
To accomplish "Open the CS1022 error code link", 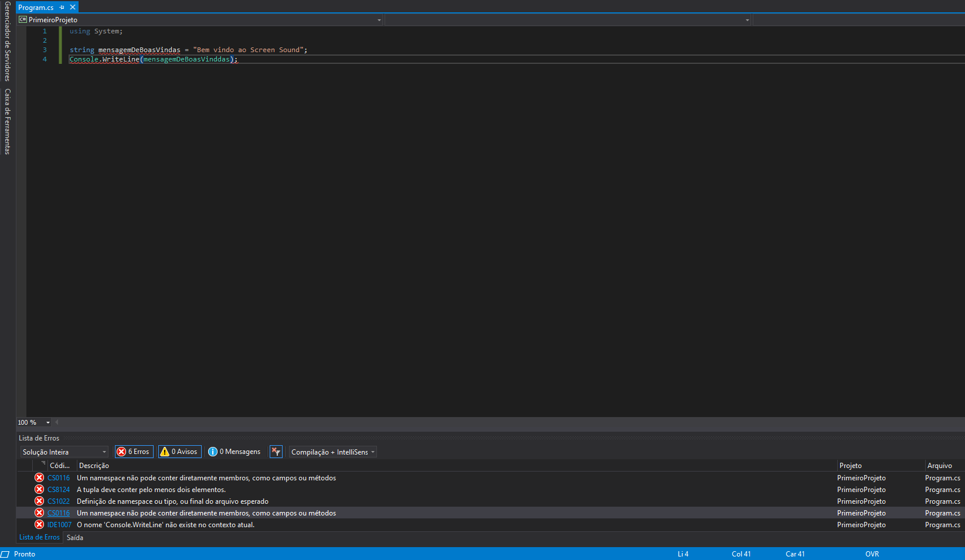I will 59,501.
